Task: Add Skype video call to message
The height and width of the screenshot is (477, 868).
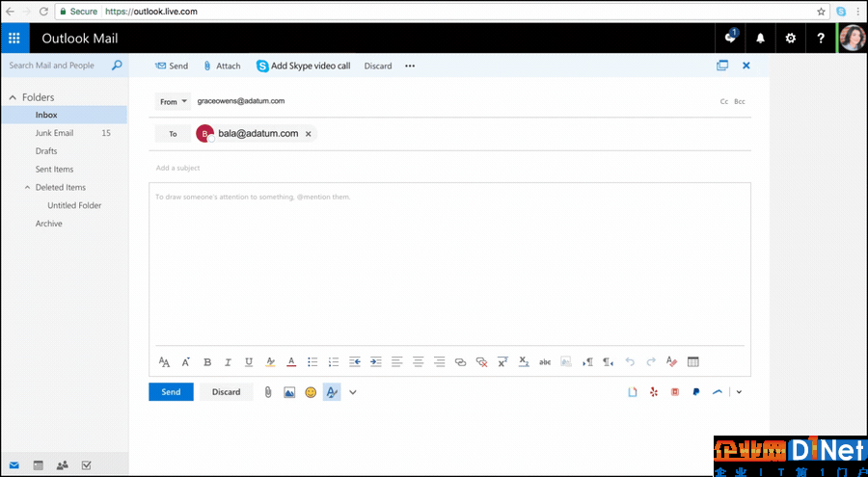Action: pyautogui.click(x=303, y=66)
